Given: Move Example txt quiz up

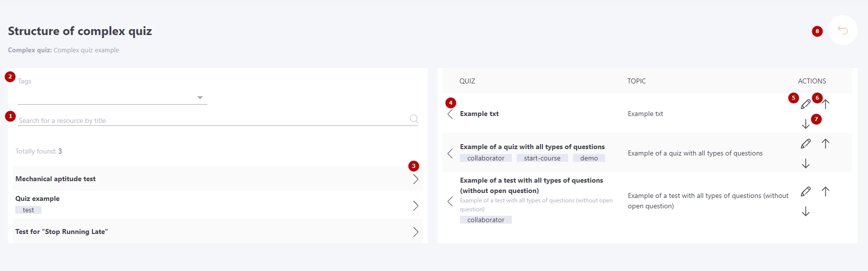Looking at the screenshot, I should point(826,104).
